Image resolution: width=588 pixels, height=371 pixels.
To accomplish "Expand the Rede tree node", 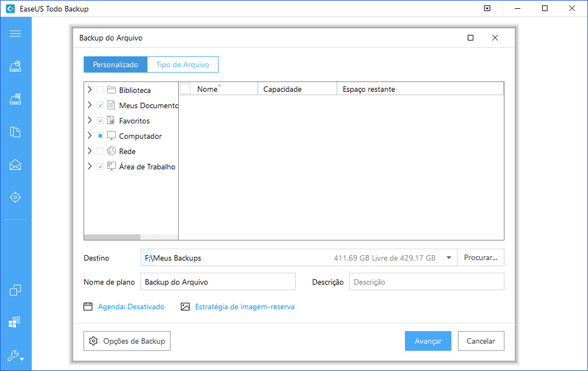I will [89, 151].
